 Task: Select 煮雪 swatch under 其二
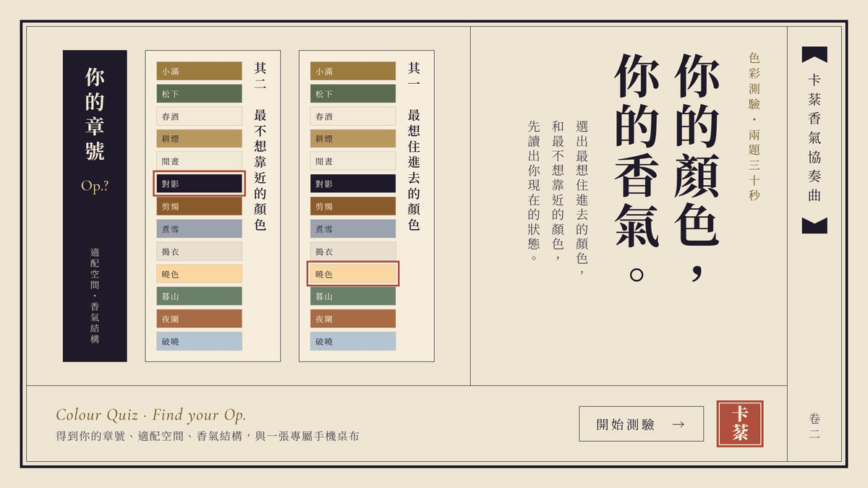[x=199, y=228]
